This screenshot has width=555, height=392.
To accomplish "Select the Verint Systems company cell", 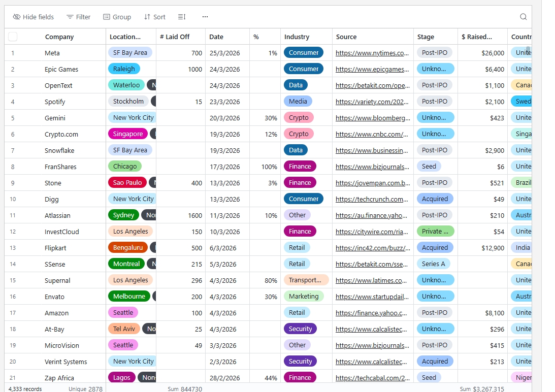I will click(73, 362).
